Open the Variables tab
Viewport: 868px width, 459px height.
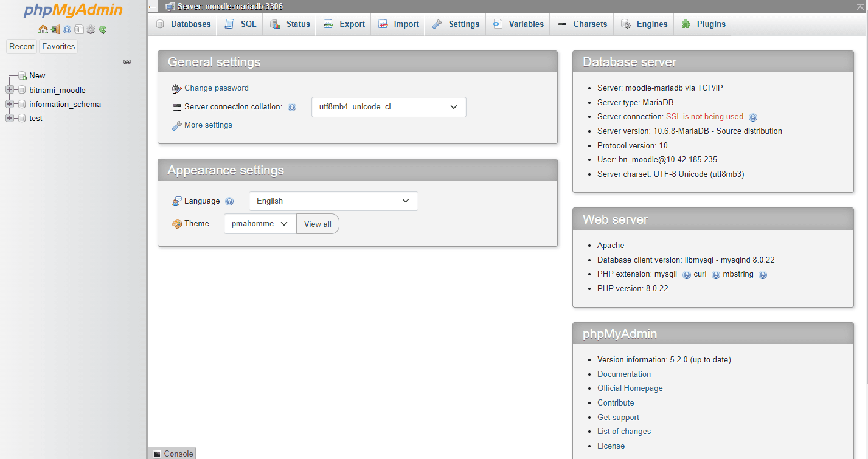tap(518, 24)
